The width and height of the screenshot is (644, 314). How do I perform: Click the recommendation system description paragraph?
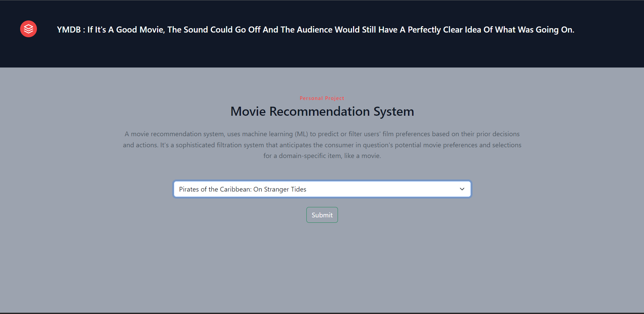coord(322,145)
